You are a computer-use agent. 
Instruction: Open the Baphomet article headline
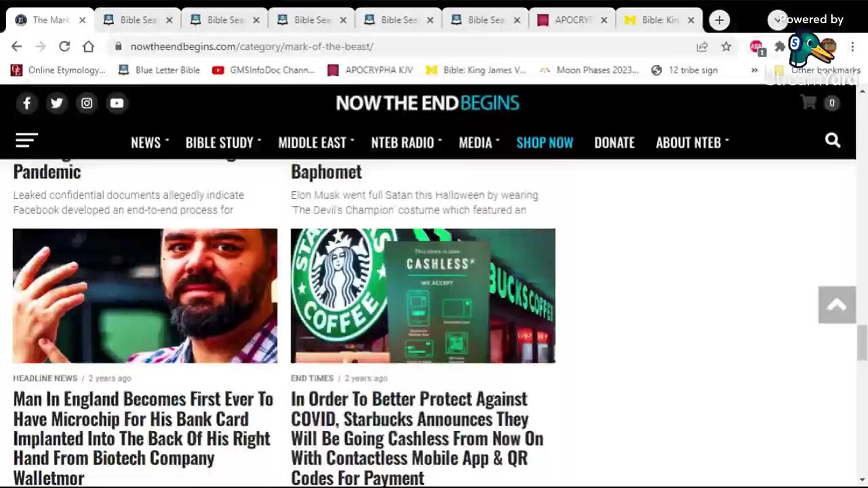(x=326, y=171)
